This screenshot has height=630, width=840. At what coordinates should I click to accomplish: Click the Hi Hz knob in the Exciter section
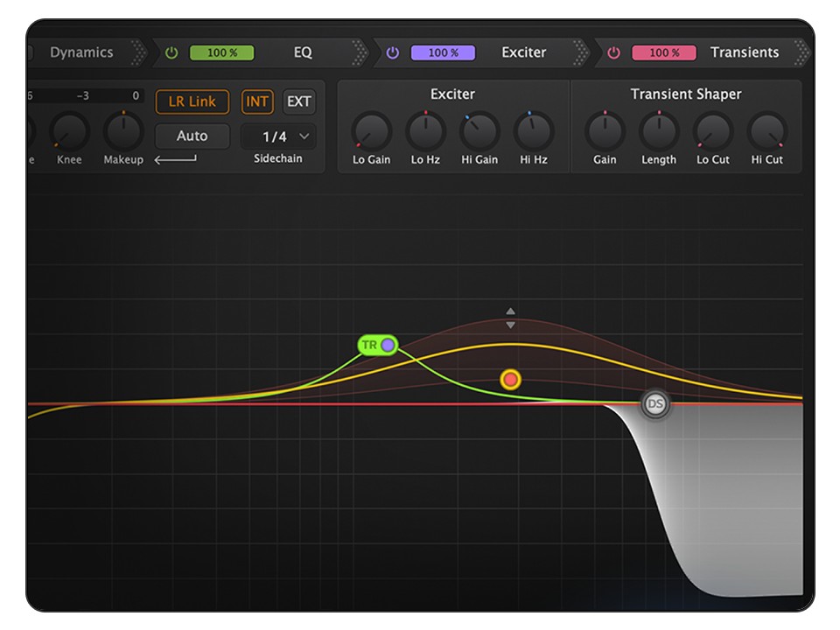click(x=535, y=133)
